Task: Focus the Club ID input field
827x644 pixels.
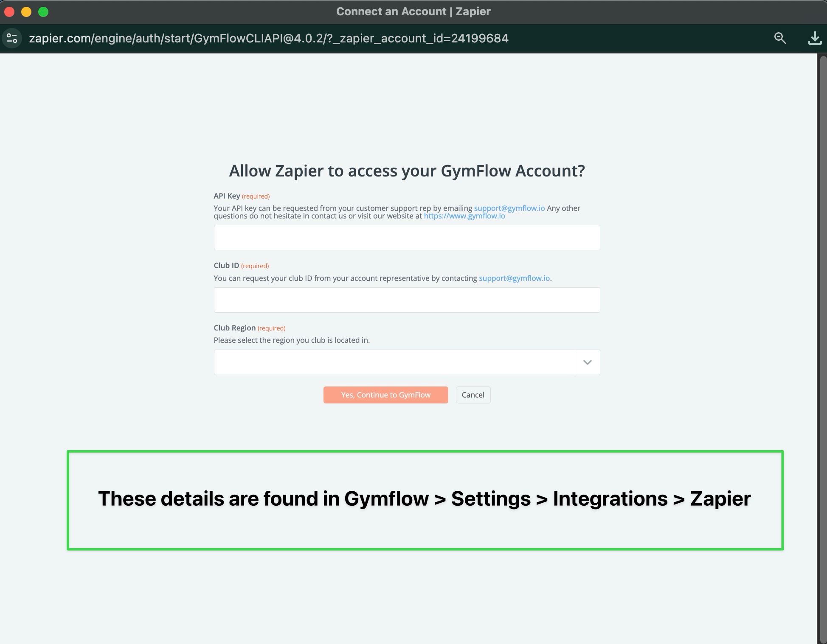Action: tap(407, 300)
